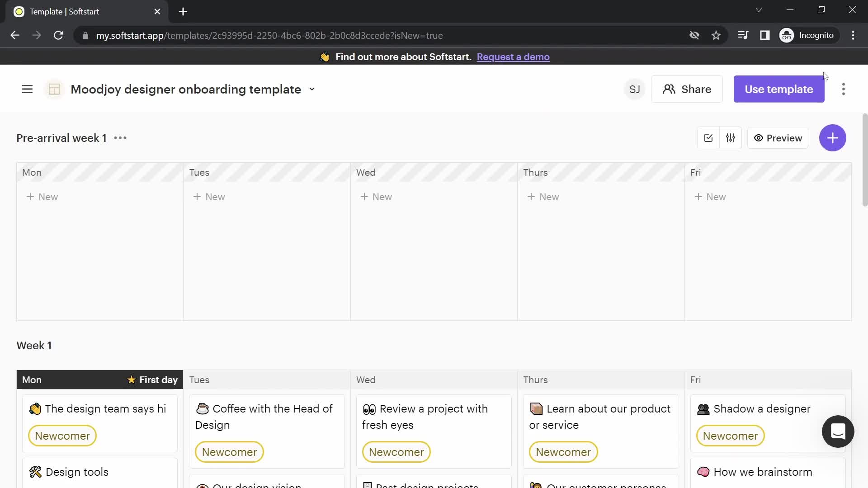Open Learn about our product or service card
The image size is (868, 488).
pyautogui.click(x=601, y=431)
